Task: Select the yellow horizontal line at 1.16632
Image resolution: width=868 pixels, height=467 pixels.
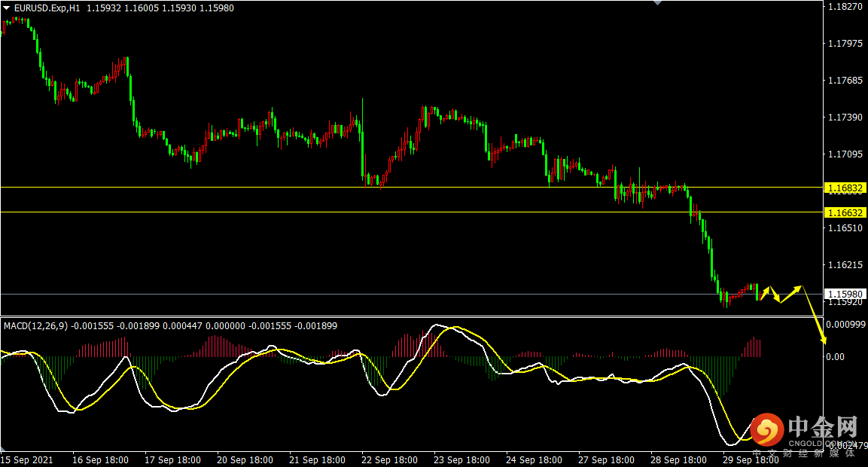Action: [x=412, y=212]
